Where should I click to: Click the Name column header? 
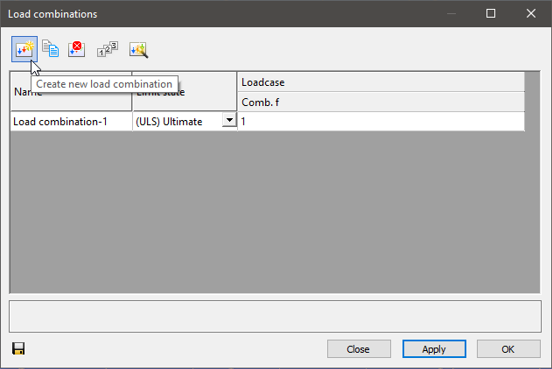pyautogui.click(x=71, y=92)
